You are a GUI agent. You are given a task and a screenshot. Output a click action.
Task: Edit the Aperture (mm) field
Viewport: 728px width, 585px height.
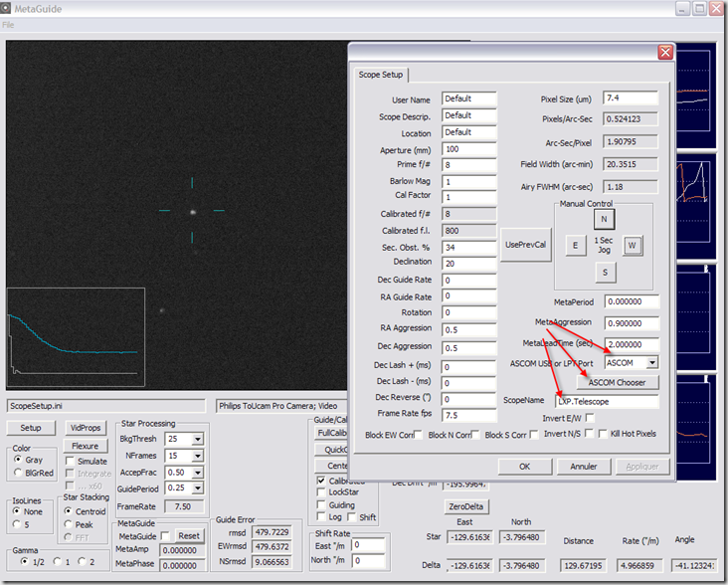point(469,149)
